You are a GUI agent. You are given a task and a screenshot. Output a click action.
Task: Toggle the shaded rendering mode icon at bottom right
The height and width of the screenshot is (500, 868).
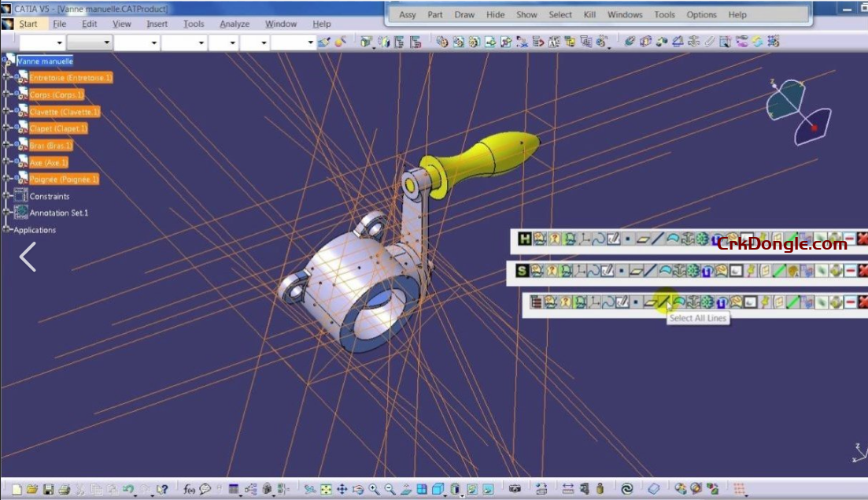[436, 489]
